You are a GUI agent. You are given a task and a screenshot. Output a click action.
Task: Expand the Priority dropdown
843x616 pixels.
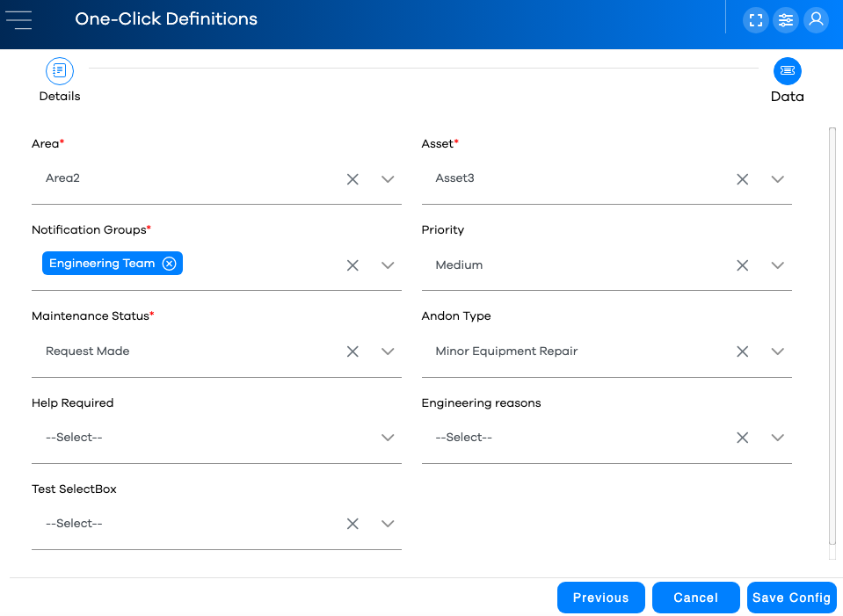click(777, 265)
